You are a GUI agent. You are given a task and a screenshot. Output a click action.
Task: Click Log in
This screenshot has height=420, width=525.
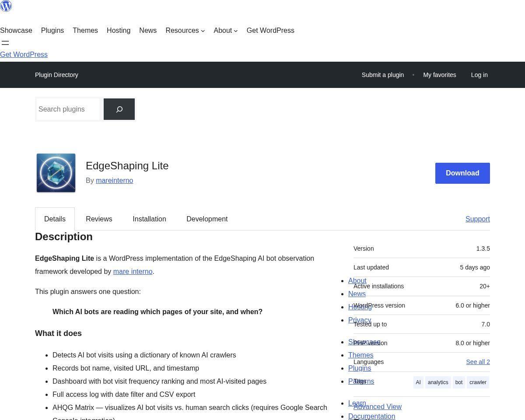pos(479,75)
